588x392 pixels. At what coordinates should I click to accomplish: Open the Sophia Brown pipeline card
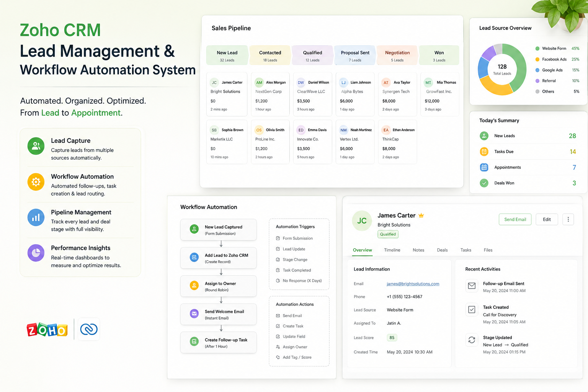click(227, 142)
